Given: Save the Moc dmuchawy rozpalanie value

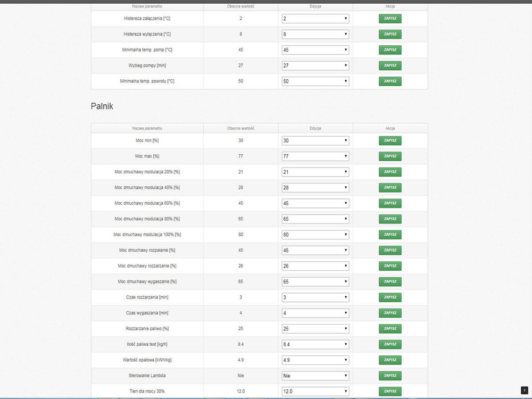Looking at the screenshot, I should point(390,250).
